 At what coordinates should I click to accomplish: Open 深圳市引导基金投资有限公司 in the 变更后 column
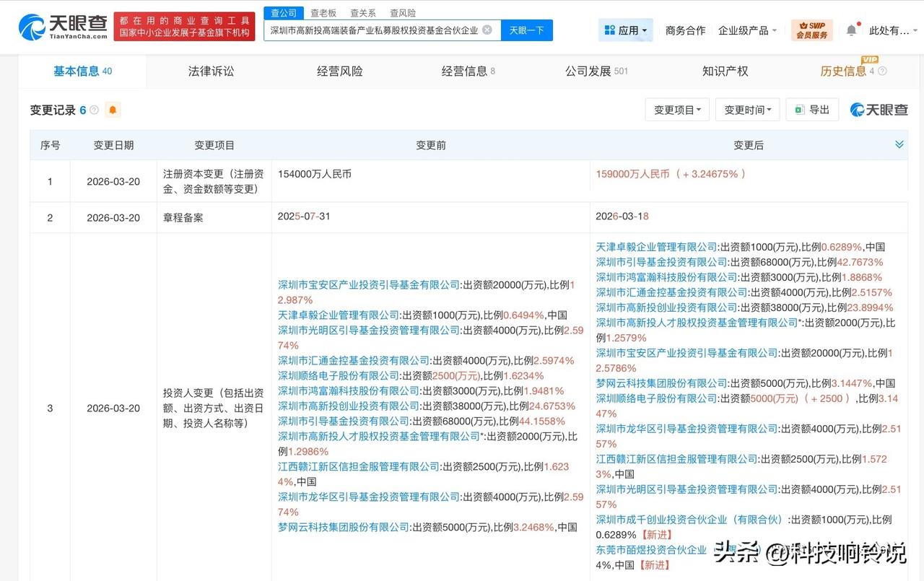click(x=662, y=262)
